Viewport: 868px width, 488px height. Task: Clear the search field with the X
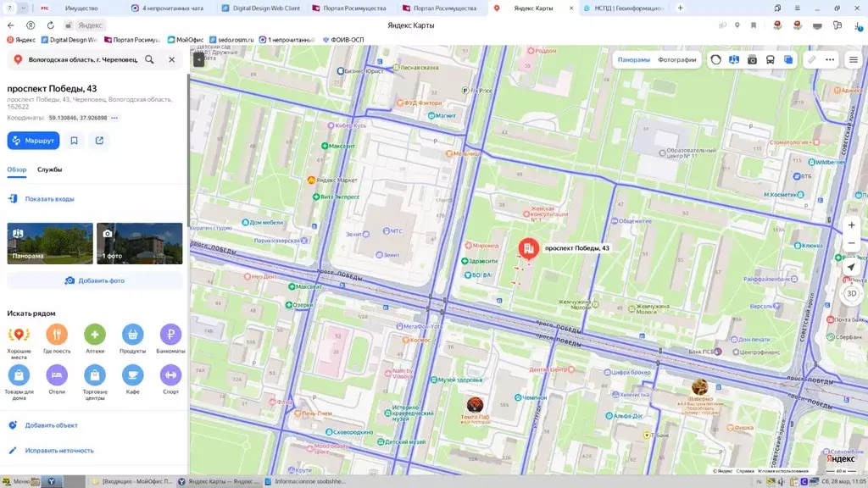[x=171, y=60]
